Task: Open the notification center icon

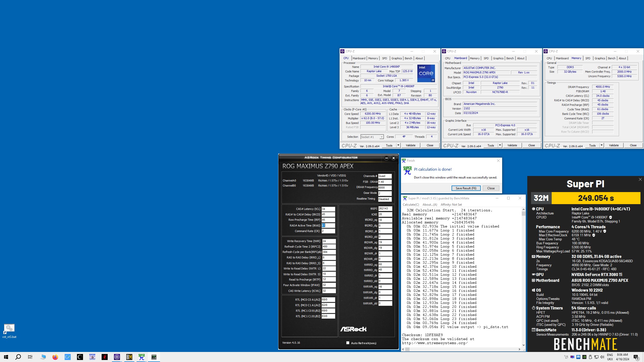Action: (x=636, y=357)
